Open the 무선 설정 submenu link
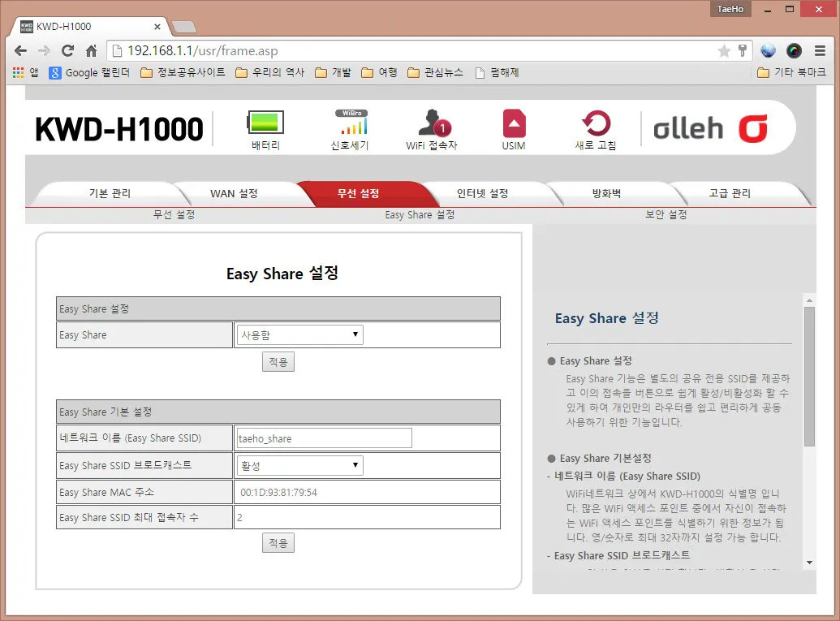 (174, 214)
